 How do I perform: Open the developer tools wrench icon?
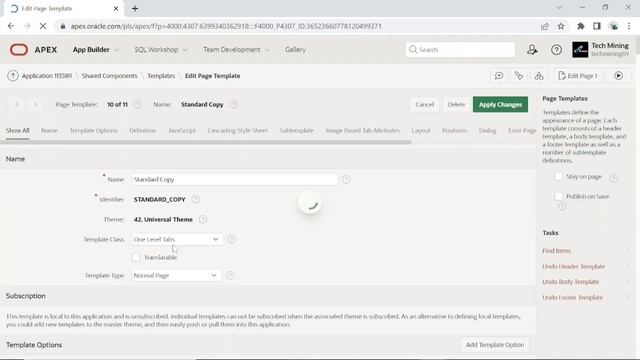[519, 76]
